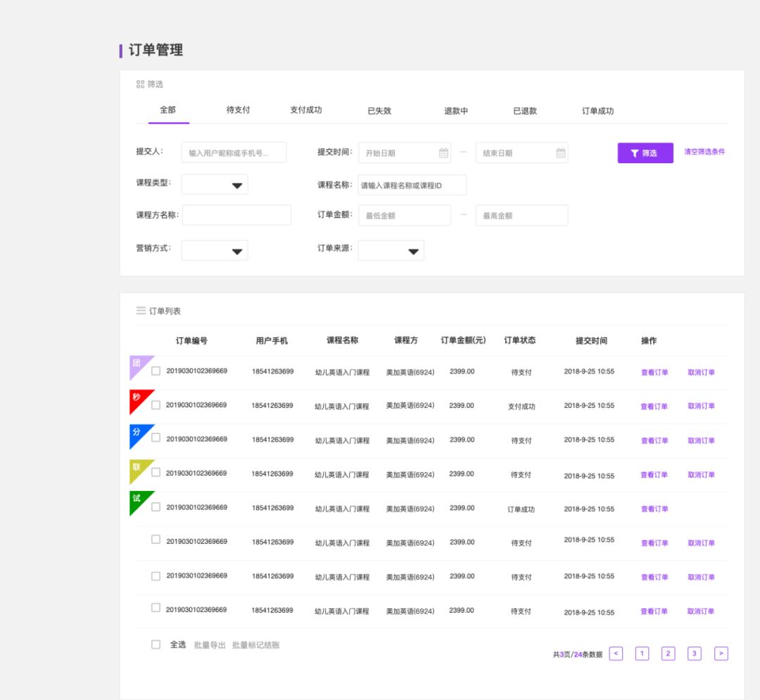Open the 课程类型 dropdown
The height and width of the screenshot is (700, 760).
(215, 185)
